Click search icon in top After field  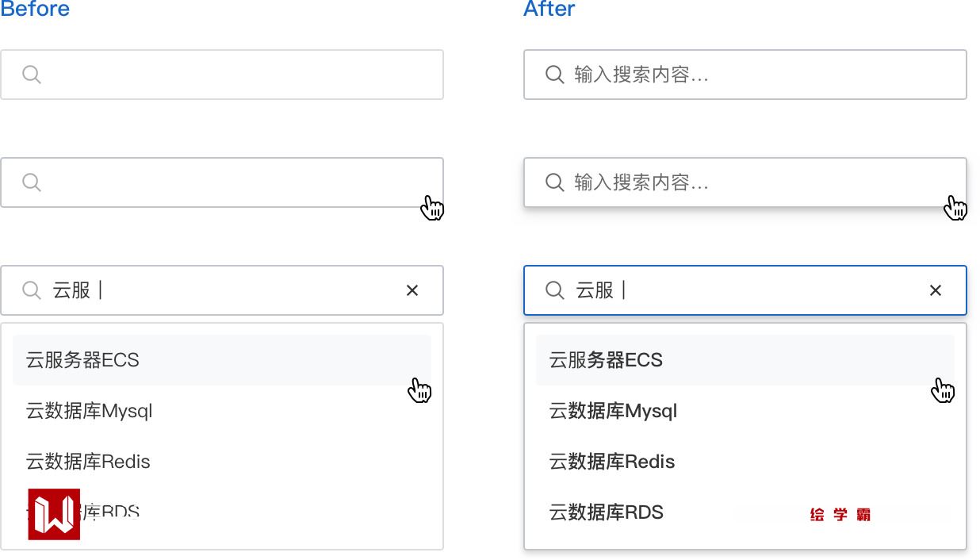(x=555, y=75)
